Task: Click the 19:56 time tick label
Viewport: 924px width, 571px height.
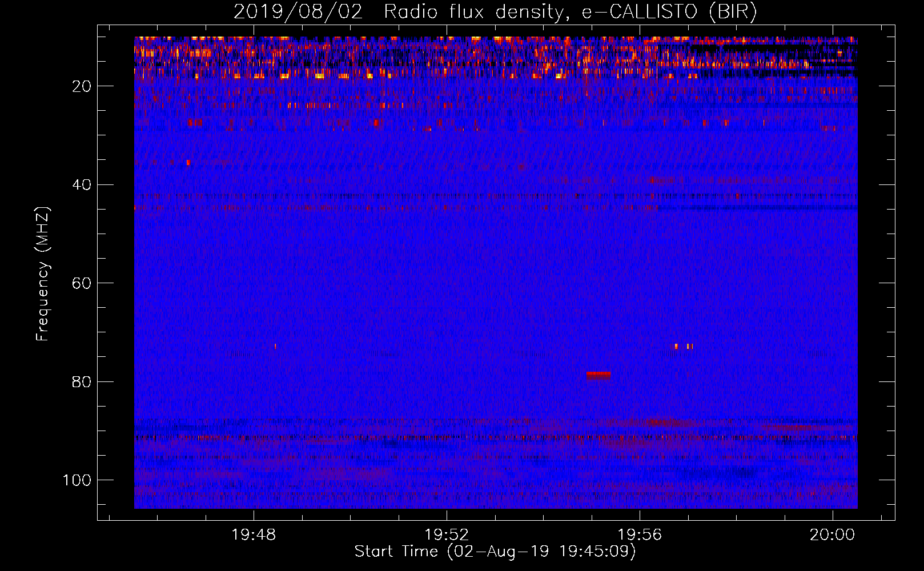Action: pos(640,535)
